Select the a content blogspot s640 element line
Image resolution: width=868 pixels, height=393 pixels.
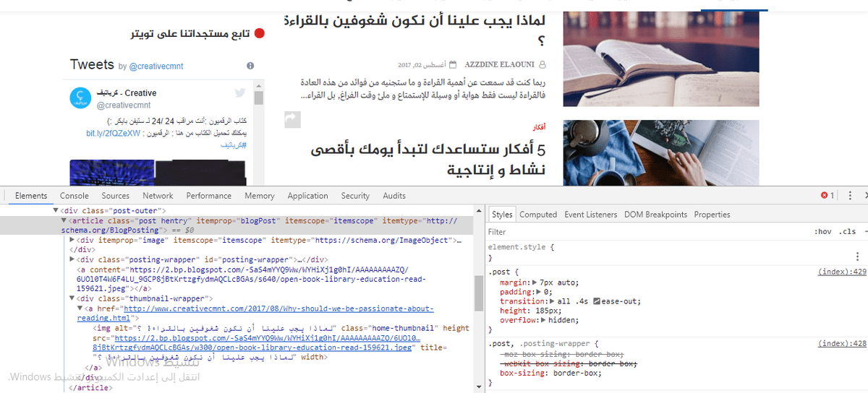(x=252, y=279)
